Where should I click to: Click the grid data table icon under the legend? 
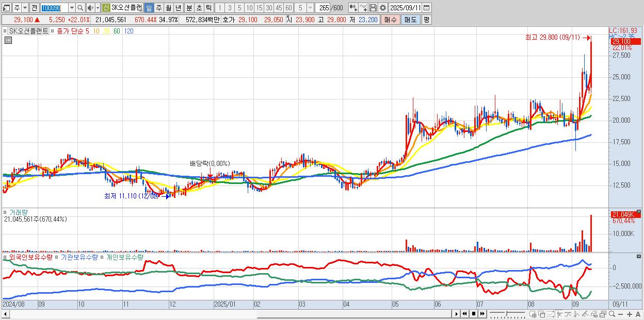coord(8,40)
